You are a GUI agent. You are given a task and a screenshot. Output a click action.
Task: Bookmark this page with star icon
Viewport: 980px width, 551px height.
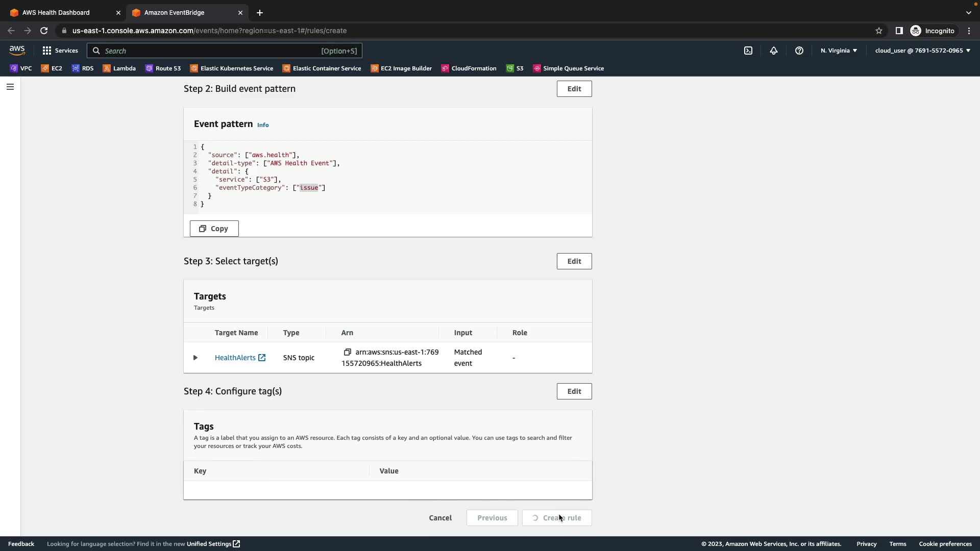click(878, 31)
